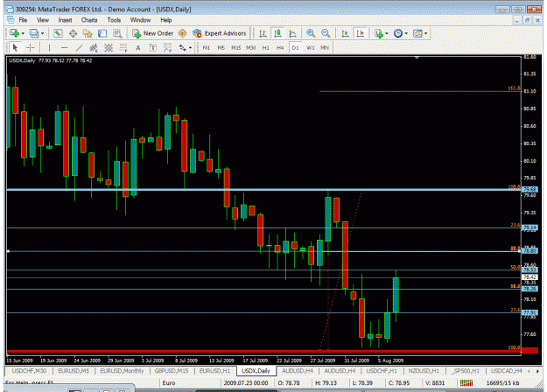Screen dimensions: 547x392
Task: Switch to the EURUSD,Monthly chart tab
Action: pos(122,371)
